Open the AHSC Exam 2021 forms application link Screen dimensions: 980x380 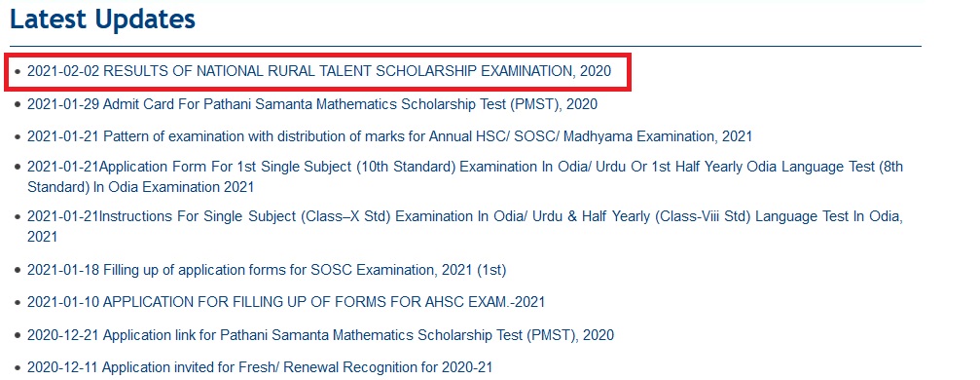(x=286, y=302)
